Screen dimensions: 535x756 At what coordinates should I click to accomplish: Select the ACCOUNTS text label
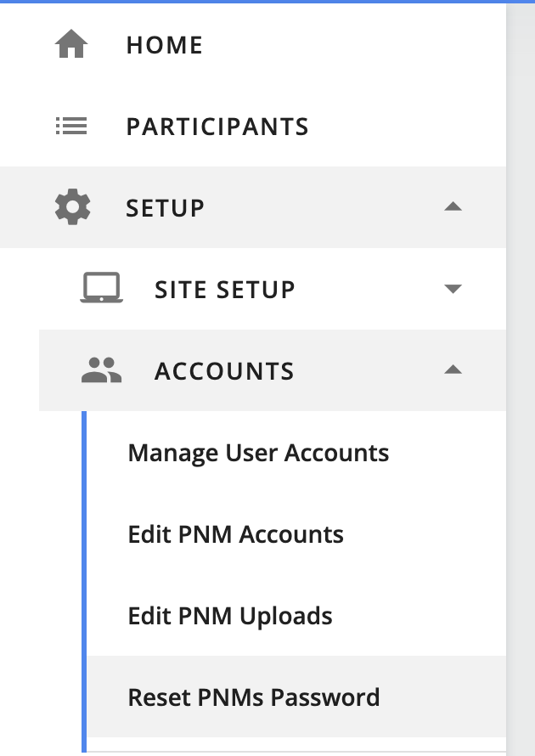(x=224, y=371)
